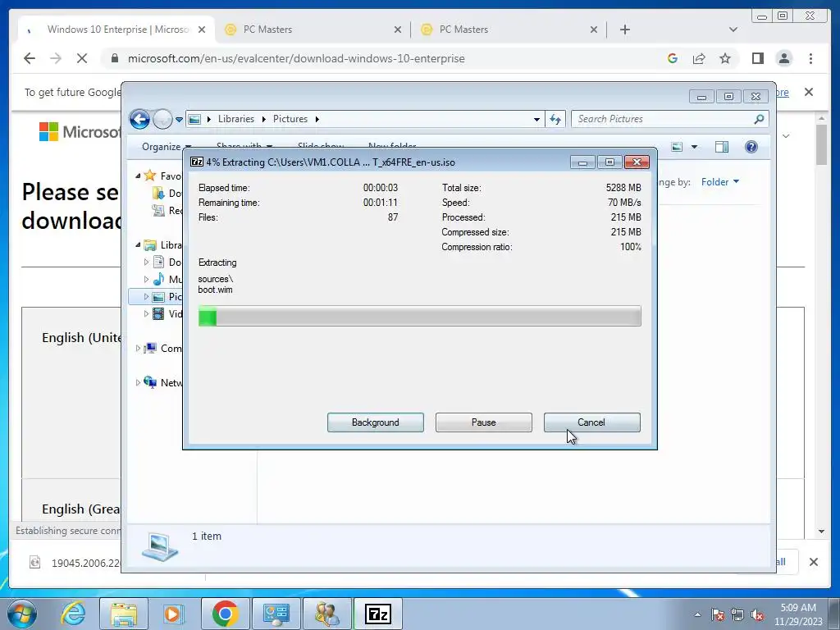Open the view options dropdown arrow
Viewport: 840px width, 630px height.
pyautogui.click(x=694, y=147)
